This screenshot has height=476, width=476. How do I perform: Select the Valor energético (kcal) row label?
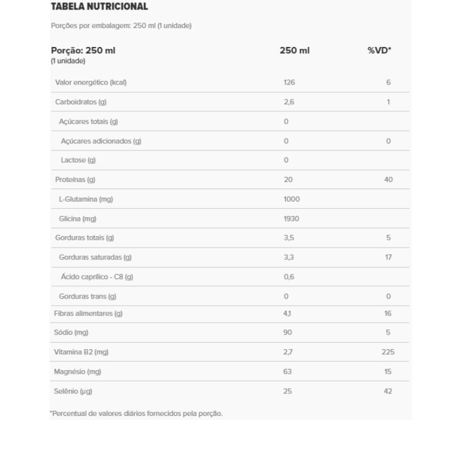(x=90, y=83)
